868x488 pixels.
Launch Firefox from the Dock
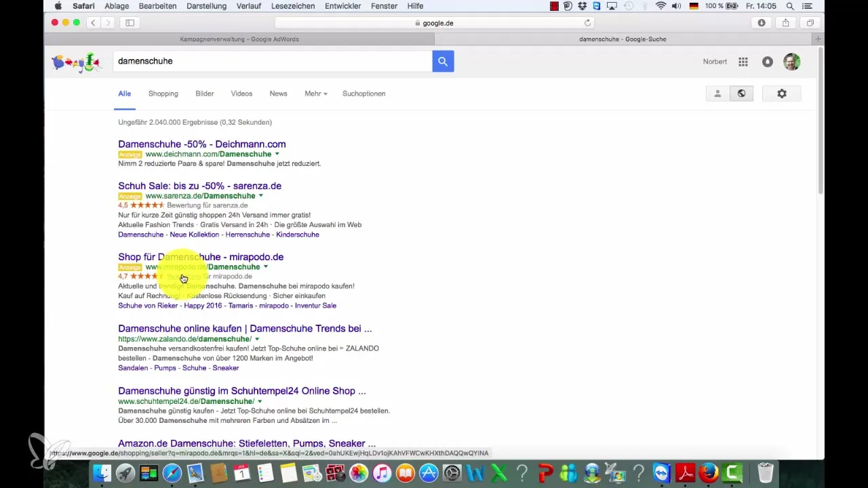(709, 472)
